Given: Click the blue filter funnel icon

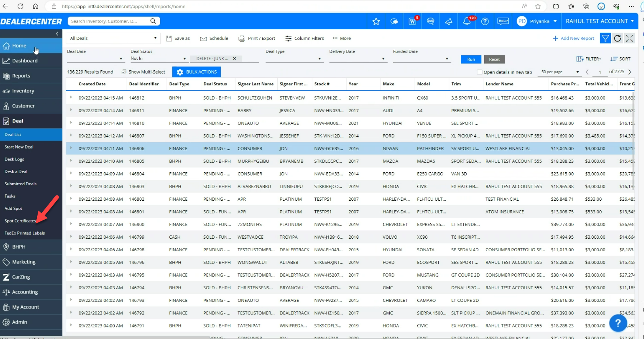Looking at the screenshot, I should (x=605, y=38).
